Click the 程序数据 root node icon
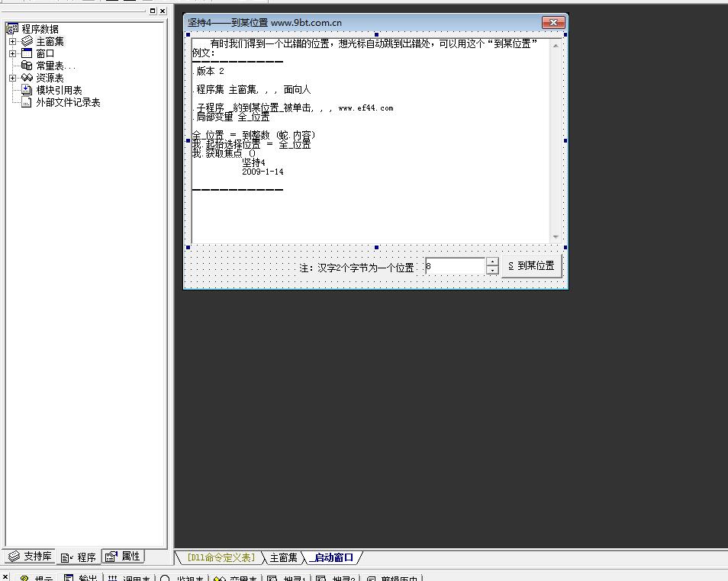728x581 pixels. pyautogui.click(x=12, y=29)
